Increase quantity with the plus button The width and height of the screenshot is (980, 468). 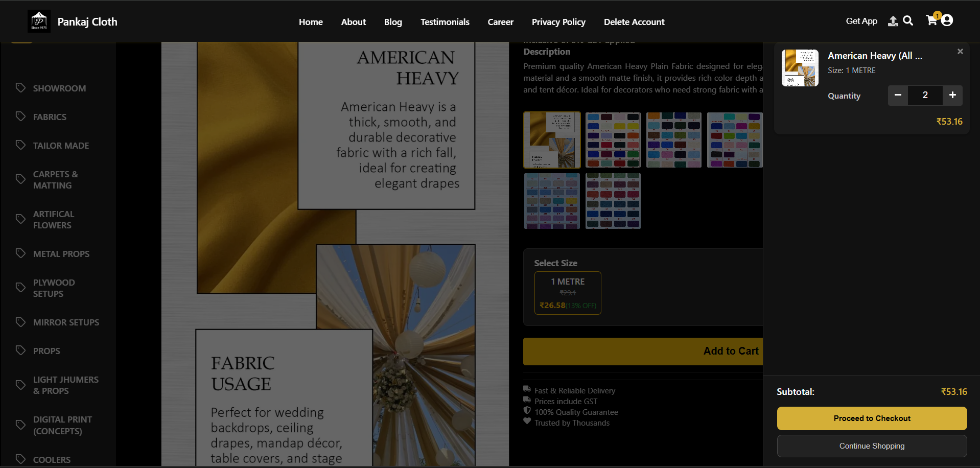tap(952, 95)
